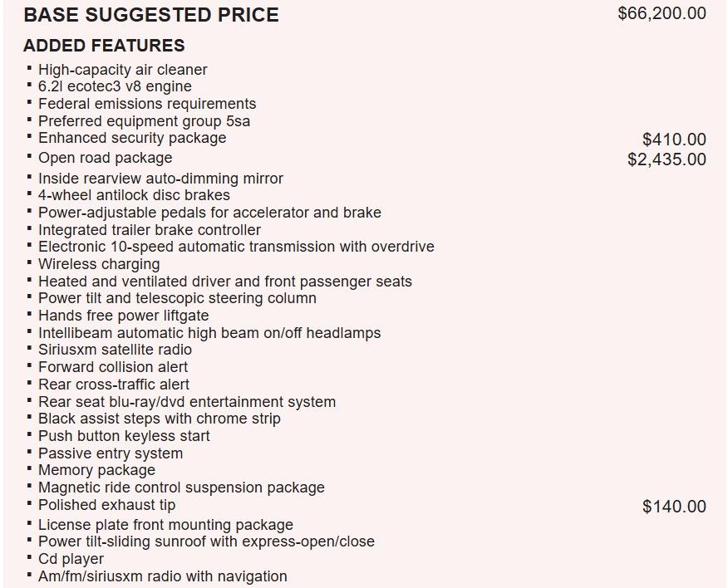Select the Cd player feature
Viewport: 728px width, 588px height.
coord(71,559)
